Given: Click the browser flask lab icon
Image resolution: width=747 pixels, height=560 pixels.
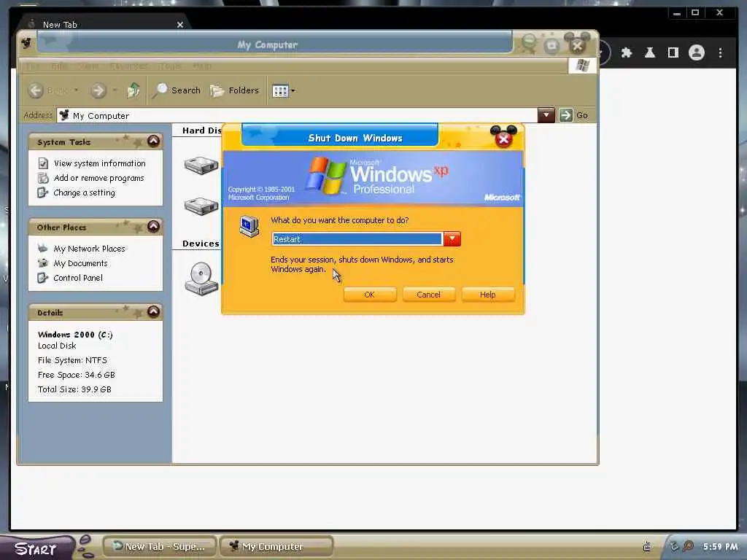Looking at the screenshot, I should (650, 52).
